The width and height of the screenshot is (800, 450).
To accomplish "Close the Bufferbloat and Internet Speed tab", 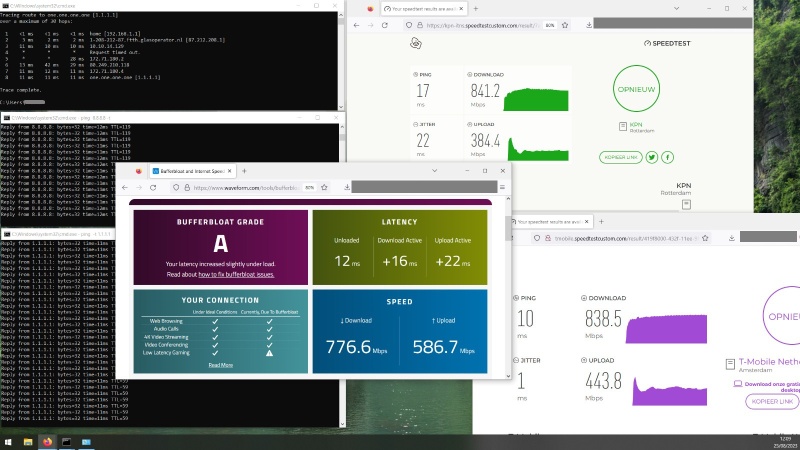I will click(230, 171).
